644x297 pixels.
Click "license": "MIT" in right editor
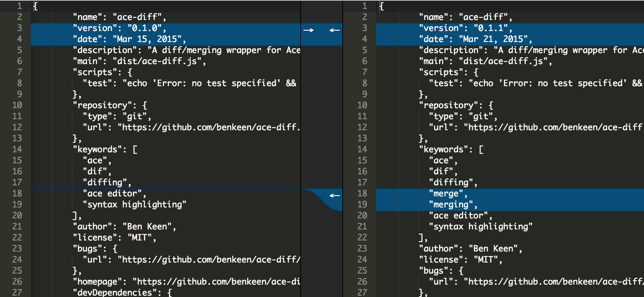(461, 260)
